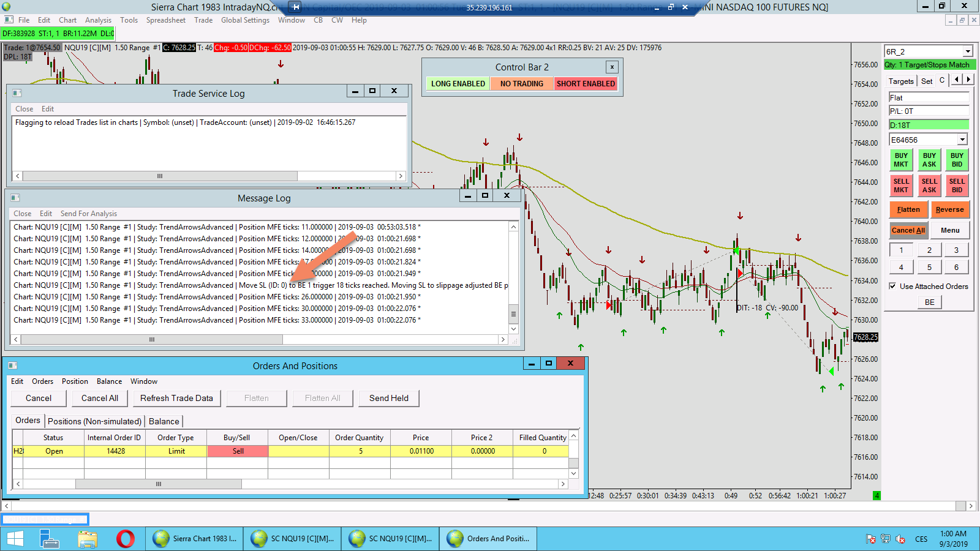Maximize the Message Log window
This screenshot has height=551, width=980.
pyautogui.click(x=485, y=195)
